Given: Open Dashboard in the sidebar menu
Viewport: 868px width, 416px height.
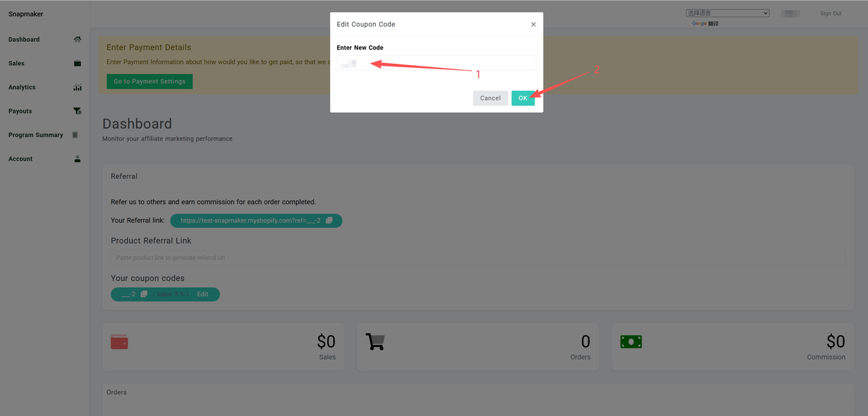Looking at the screenshot, I should pyautogui.click(x=24, y=39).
